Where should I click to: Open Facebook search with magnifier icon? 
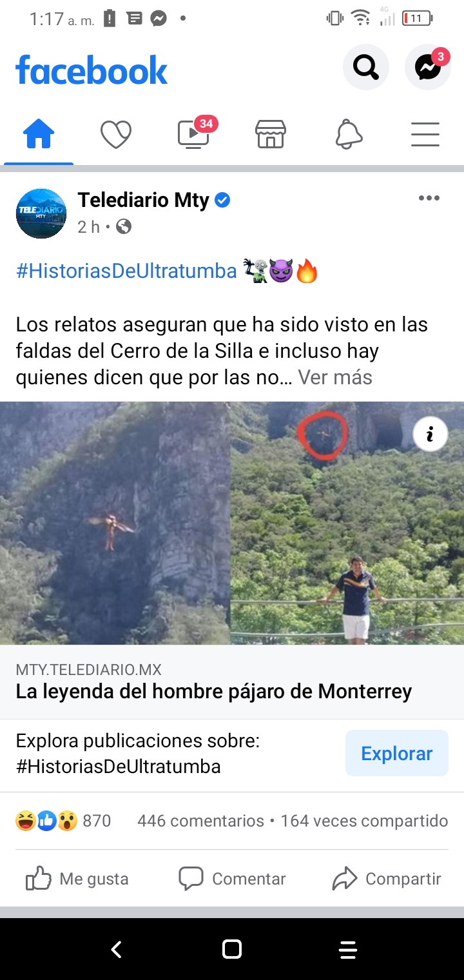pyautogui.click(x=365, y=66)
